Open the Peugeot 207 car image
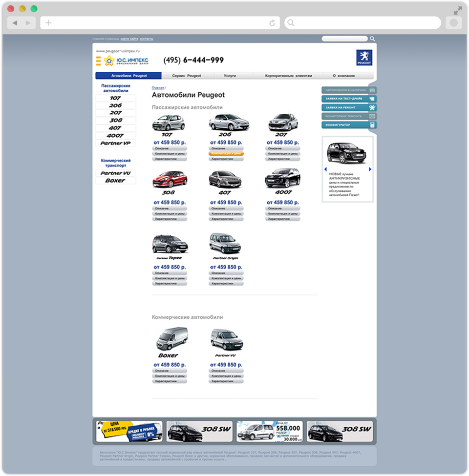This screenshot has height=476, width=469. [283, 122]
